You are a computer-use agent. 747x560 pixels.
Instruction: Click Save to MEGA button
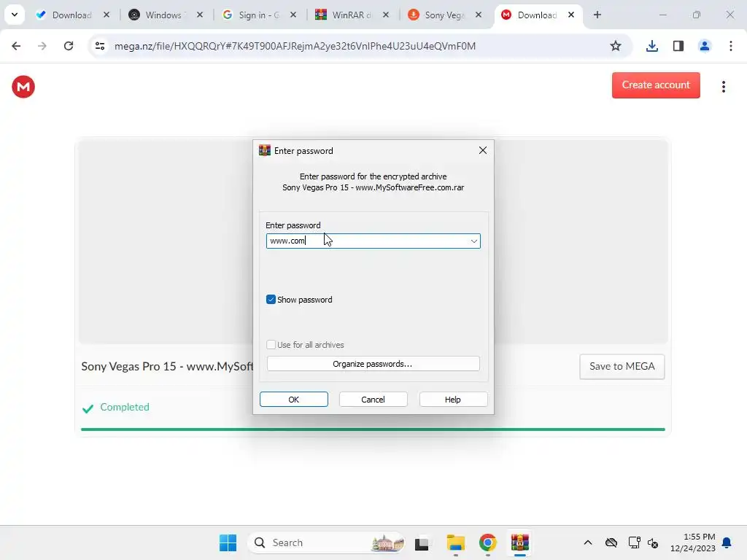(622, 366)
